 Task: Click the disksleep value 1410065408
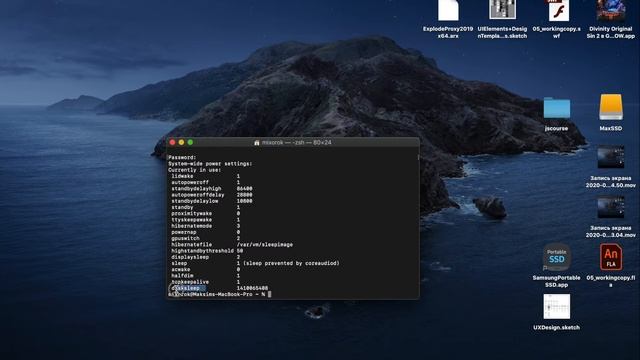pyautogui.click(x=252, y=288)
